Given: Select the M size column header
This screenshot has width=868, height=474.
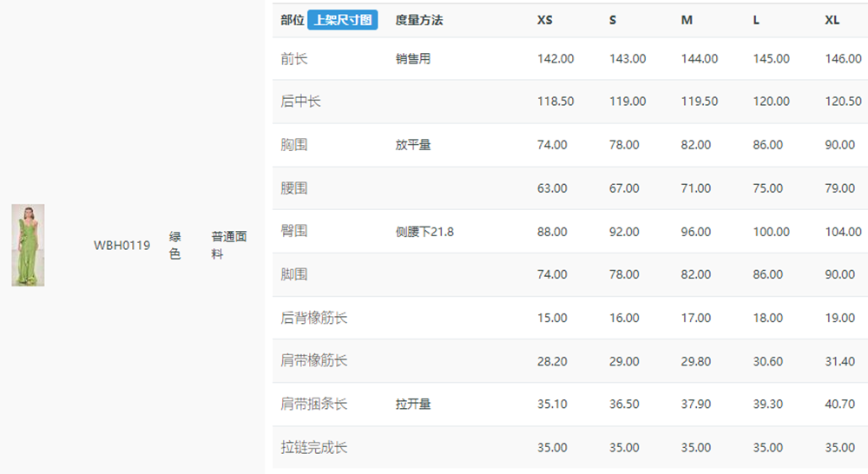Looking at the screenshot, I should (687, 20).
